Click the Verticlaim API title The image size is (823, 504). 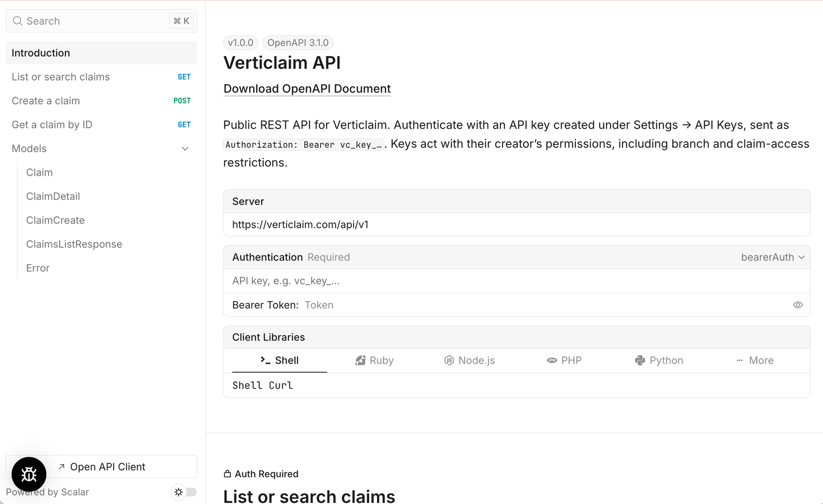[282, 63]
